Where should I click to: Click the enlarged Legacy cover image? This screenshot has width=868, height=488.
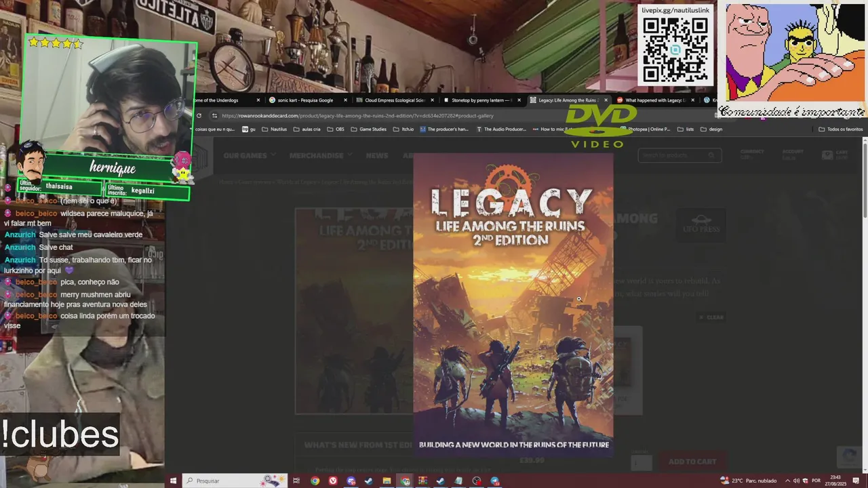[513, 305]
